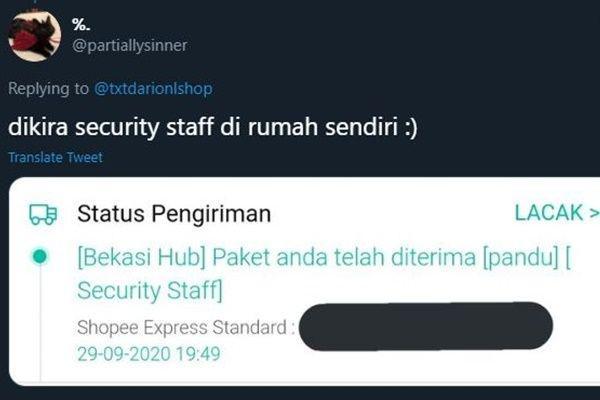Click the 'Security Staff]' status text
This screenshot has width=600, height=400.
[150, 290]
